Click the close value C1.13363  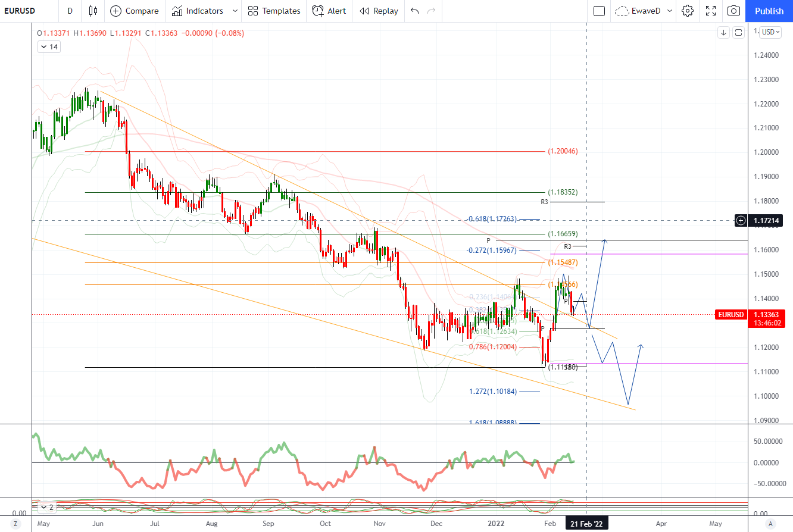tap(161, 33)
